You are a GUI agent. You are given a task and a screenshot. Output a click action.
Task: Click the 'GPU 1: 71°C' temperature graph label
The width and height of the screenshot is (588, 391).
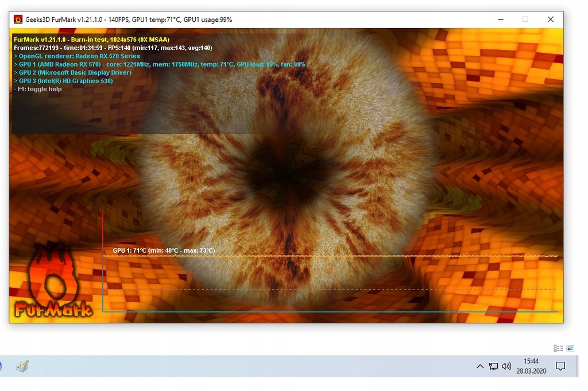164,250
